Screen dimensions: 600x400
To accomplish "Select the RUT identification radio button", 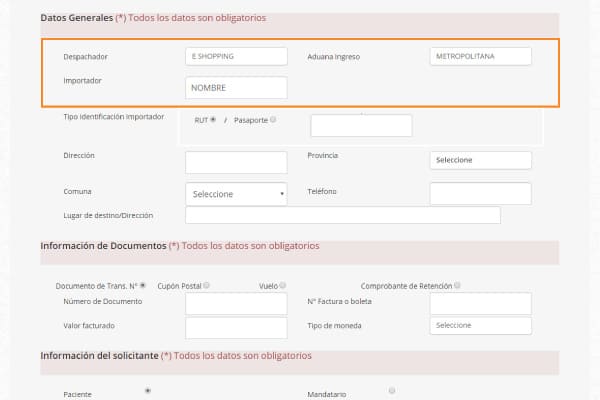I will 213,120.
